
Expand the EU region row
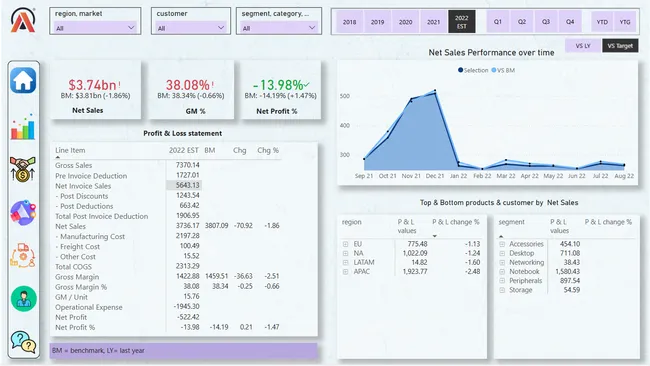[x=345, y=244]
